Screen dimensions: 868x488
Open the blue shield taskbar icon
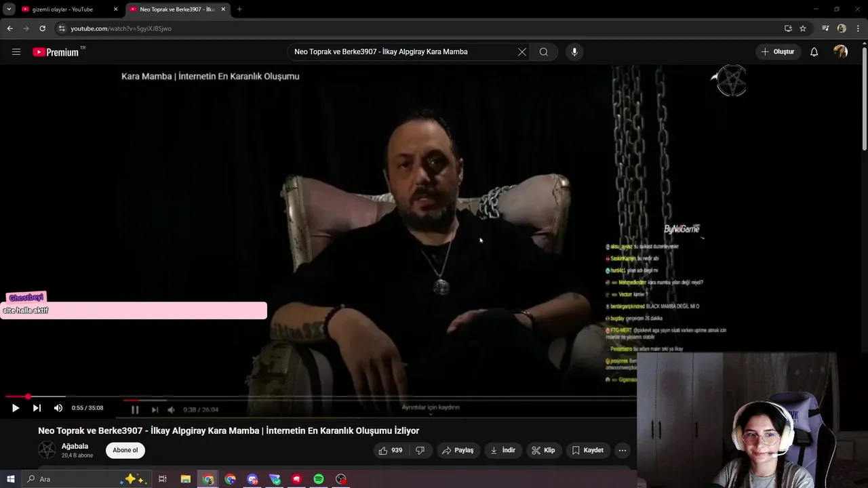point(275,479)
